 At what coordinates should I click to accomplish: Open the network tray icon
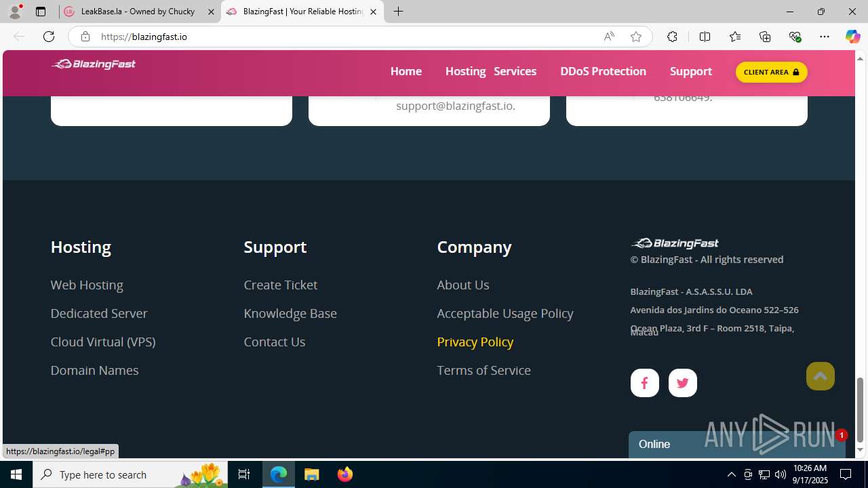tap(764, 474)
